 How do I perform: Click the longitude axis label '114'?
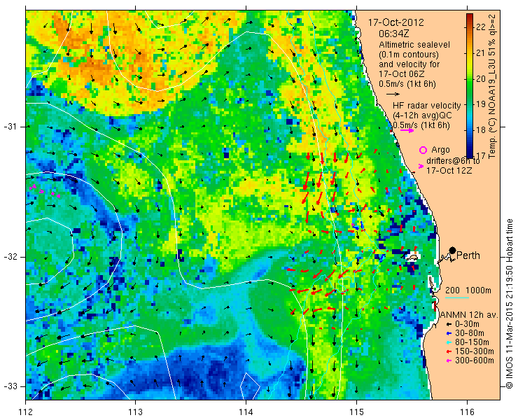coord(246,412)
